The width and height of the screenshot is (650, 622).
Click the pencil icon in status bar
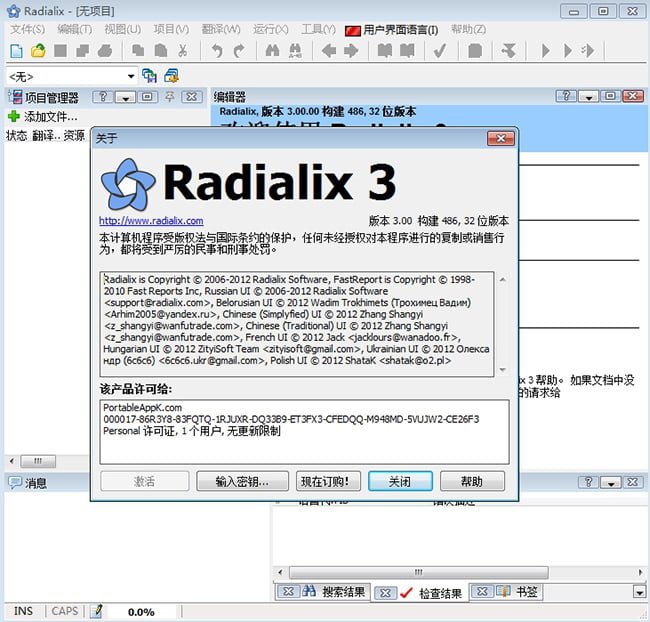[x=97, y=611]
